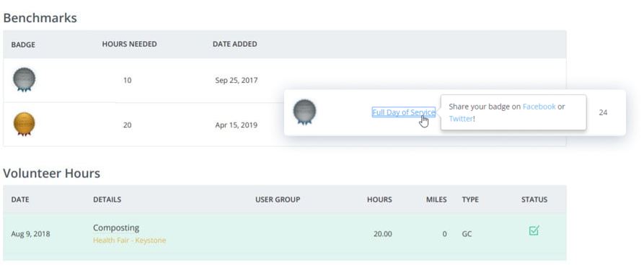Screen dimensions: 644x270
Task: Click the green approved status checkmark
Action: click(534, 230)
